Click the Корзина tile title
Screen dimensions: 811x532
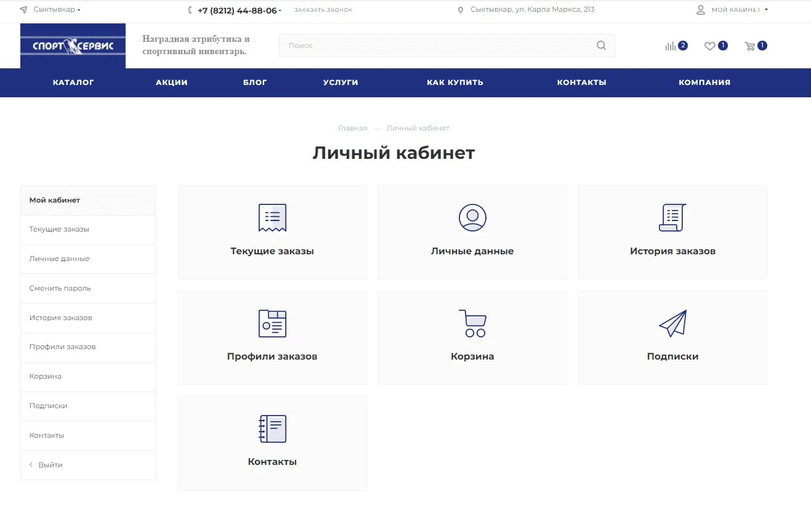tap(472, 357)
